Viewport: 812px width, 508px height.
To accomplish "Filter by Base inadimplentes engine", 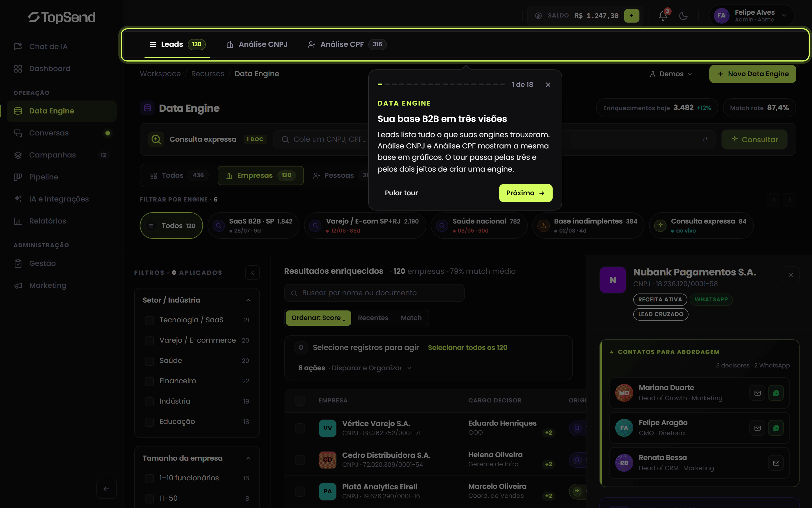I will pyautogui.click(x=588, y=225).
